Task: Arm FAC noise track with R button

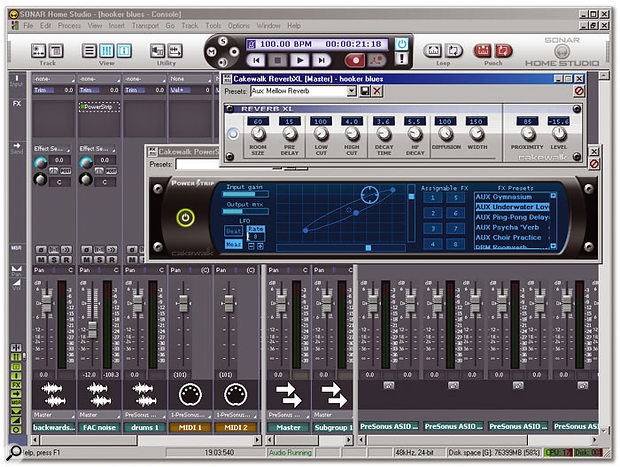Action: (112, 260)
